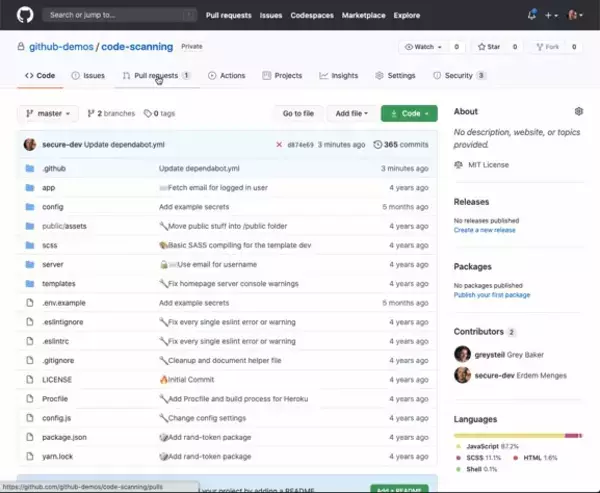Expand the plus create-new menu
600x493 pixels.
point(551,15)
